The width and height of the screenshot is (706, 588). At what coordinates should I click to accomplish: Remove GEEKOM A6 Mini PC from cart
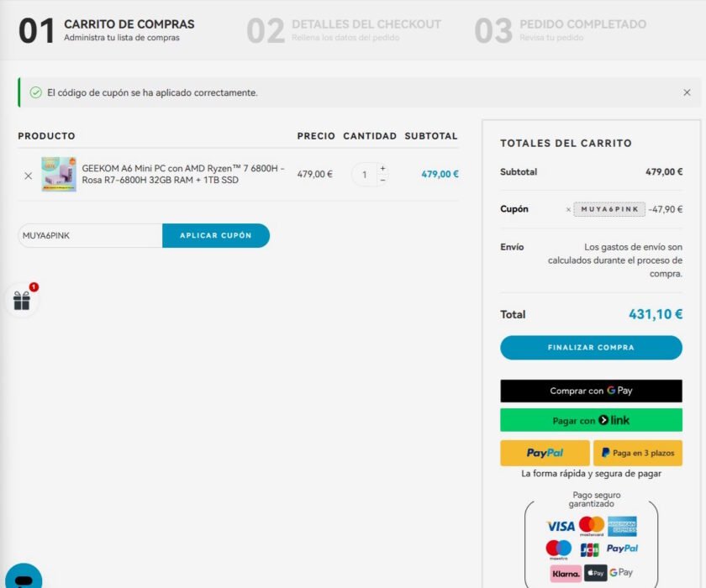pyautogui.click(x=29, y=176)
